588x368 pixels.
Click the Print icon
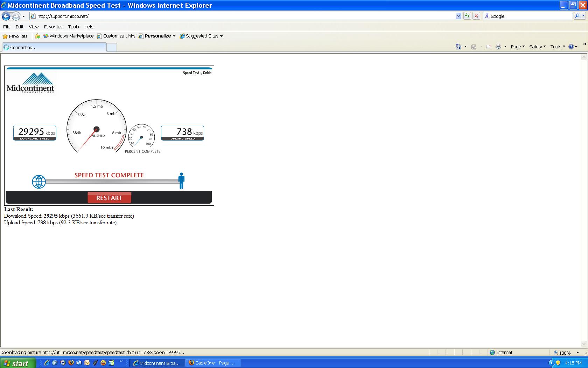[498, 47]
